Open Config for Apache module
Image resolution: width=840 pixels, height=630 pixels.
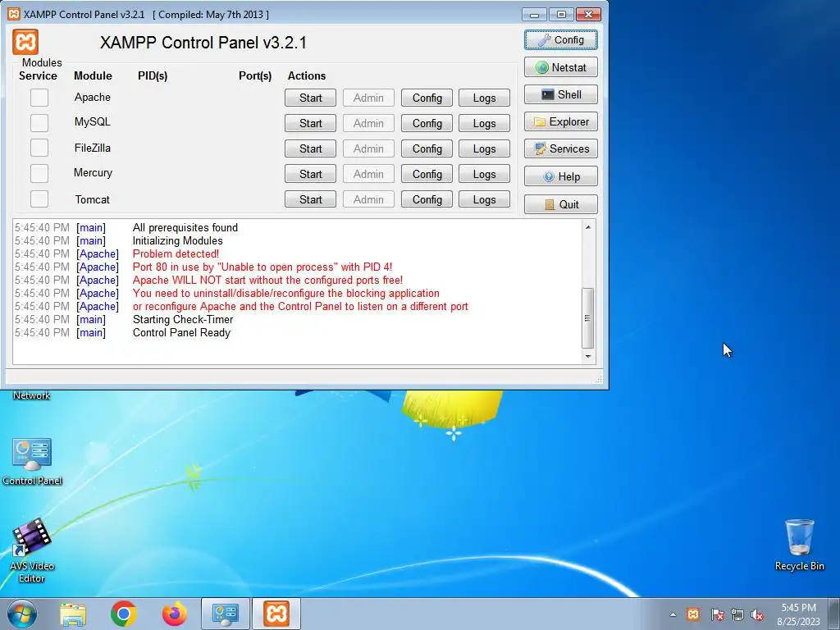[427, 98]
